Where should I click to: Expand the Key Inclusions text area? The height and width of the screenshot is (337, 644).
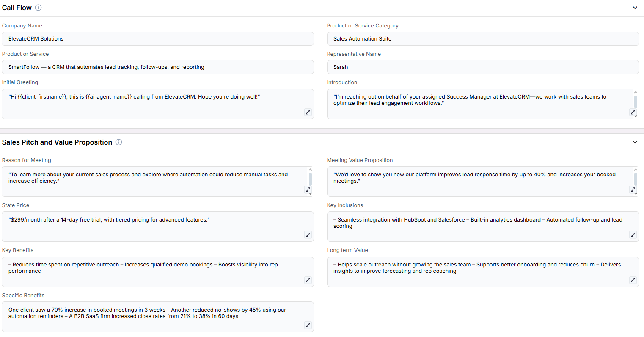633,235
